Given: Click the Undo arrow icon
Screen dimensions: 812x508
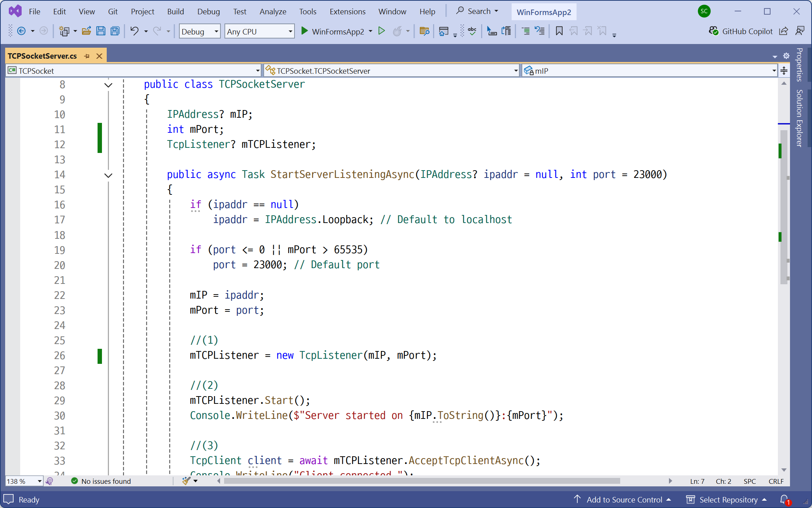Looking at the screenshot, I should [x=135, y=31].
